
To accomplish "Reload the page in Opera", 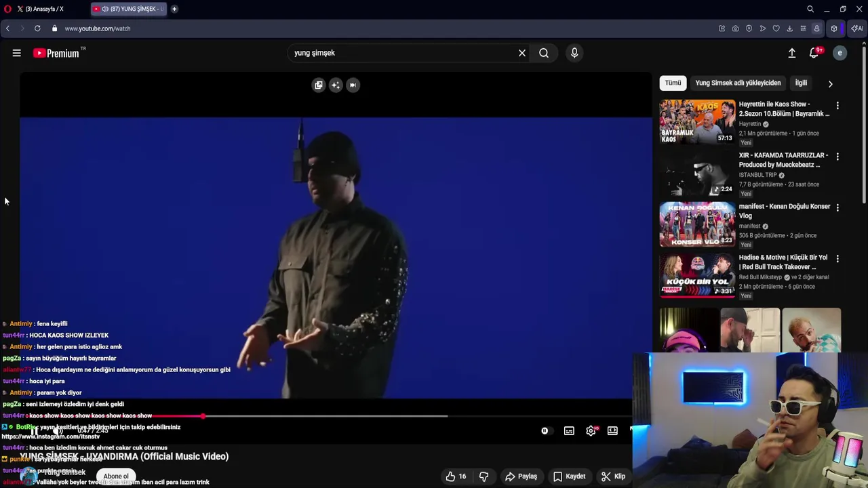I will click(x=37, y=28).
